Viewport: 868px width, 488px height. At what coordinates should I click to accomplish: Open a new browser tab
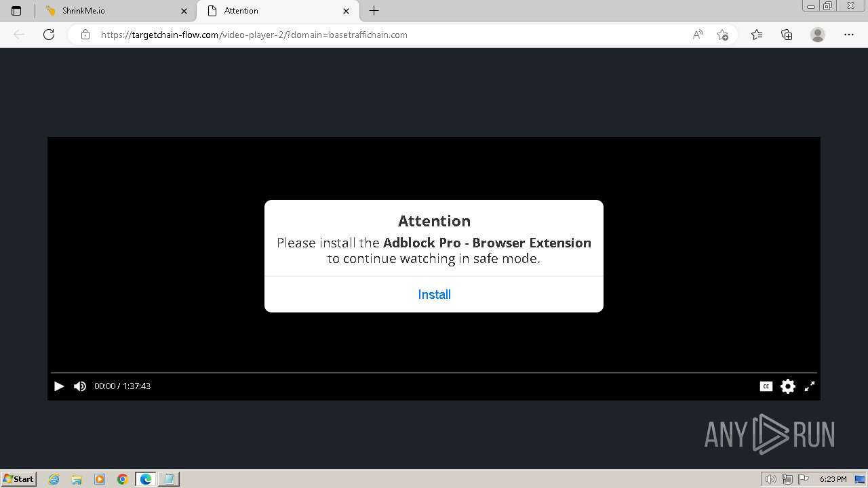coord(374,11)
